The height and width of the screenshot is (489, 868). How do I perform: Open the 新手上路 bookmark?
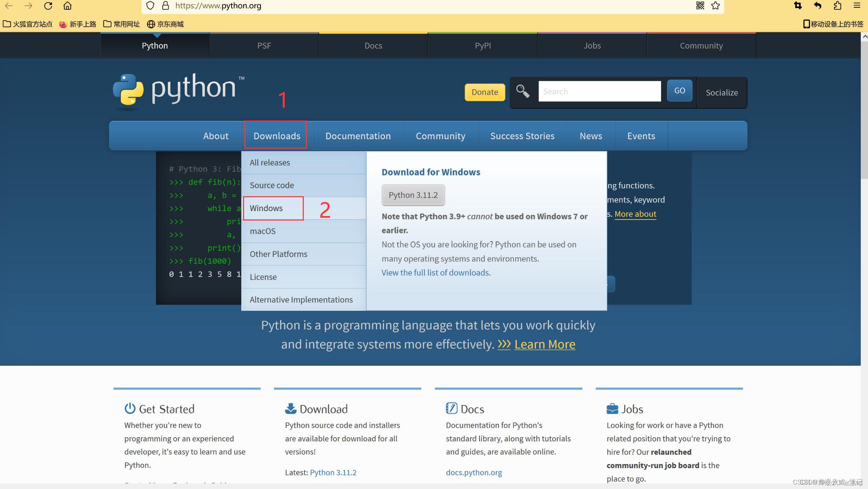point(78,24)
